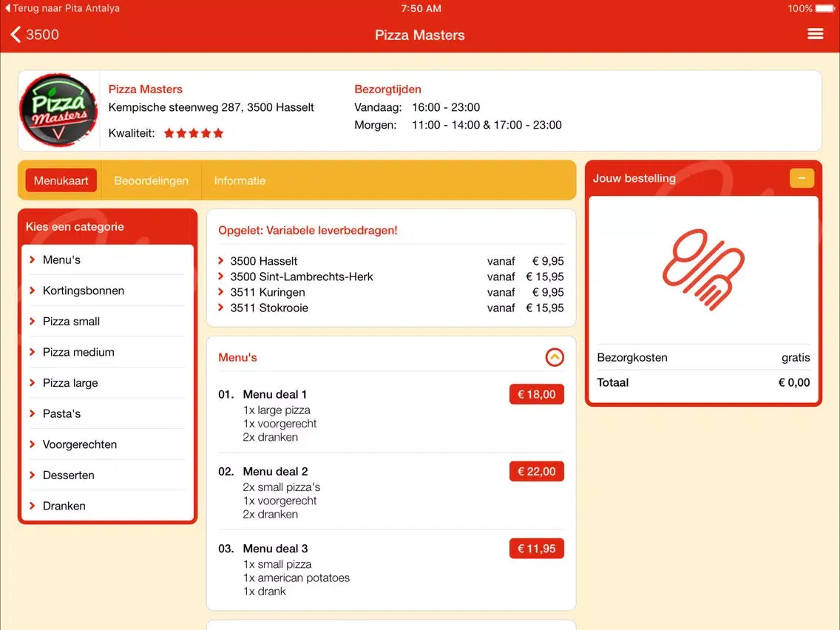Image resolution: width=840 pixels, height=630 pixels.
Task: Add Menu deal 3 for € 11,95
Action: coord(536,549)
